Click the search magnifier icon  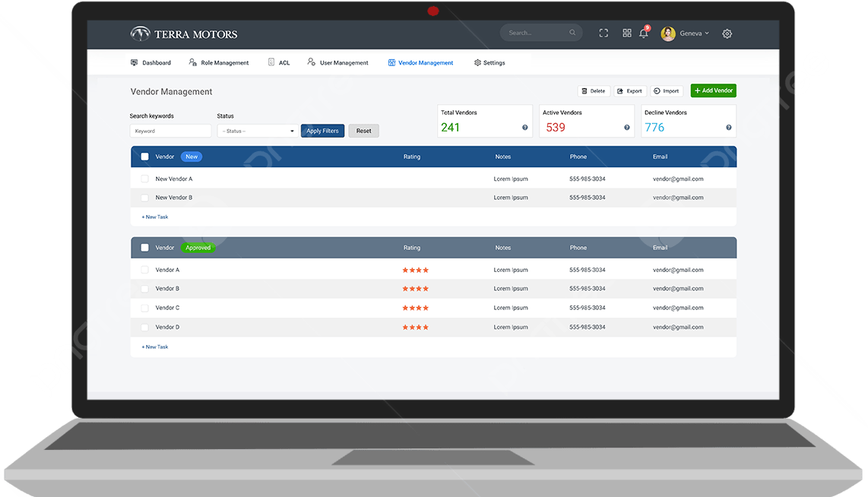coord(572,33)
